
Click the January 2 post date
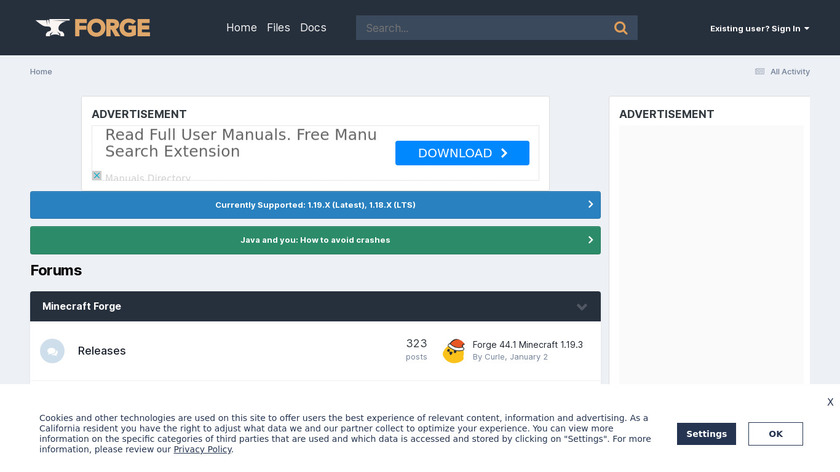point(529,357)
